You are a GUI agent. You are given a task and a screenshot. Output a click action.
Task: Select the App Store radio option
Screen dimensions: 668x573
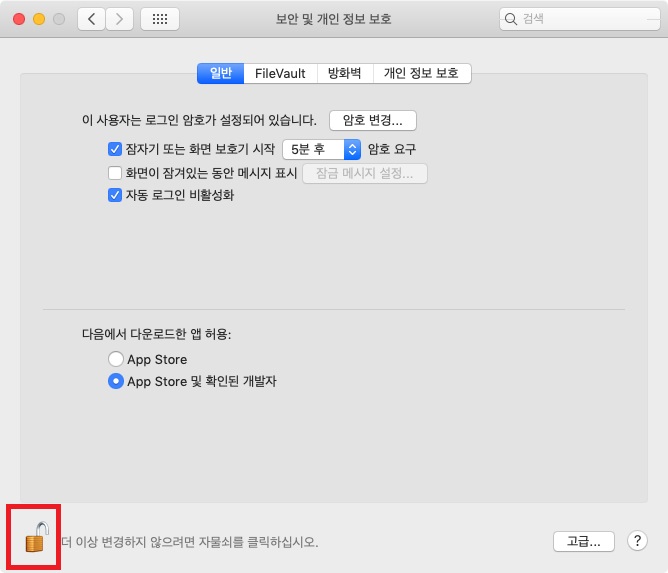pyautogui.click(x=116, y=359)
